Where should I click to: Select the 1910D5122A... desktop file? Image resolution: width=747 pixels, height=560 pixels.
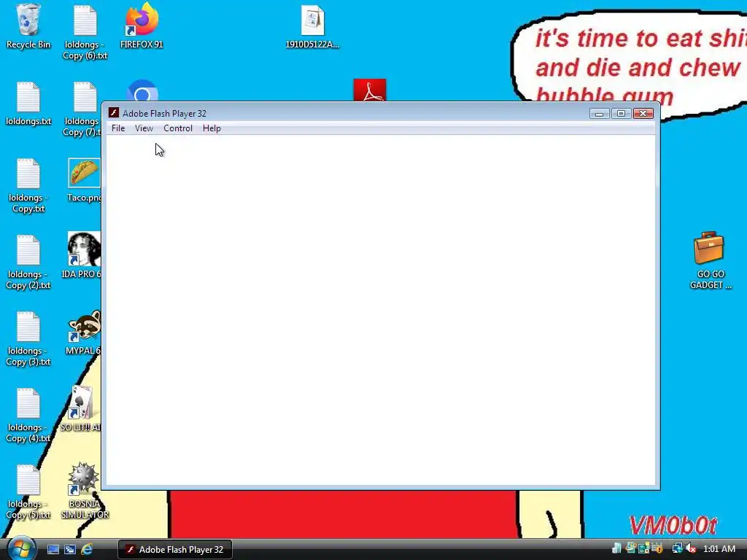point(312,26)
